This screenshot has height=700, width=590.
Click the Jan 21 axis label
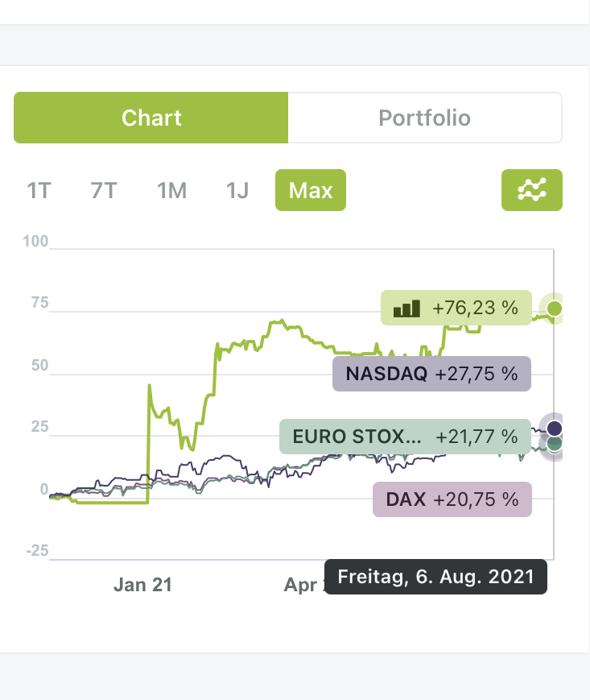[x=142, y=585]
